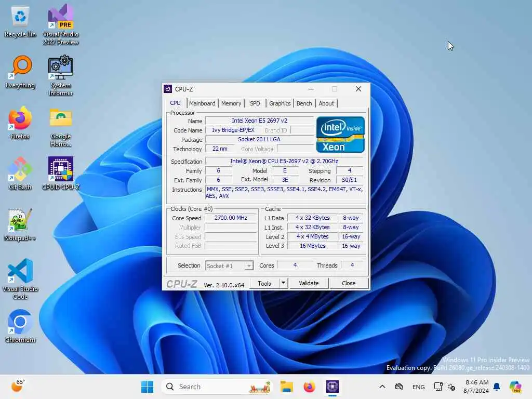Click the Specification field text
This screenshot has height=399, width=532.
coord(284,161)
